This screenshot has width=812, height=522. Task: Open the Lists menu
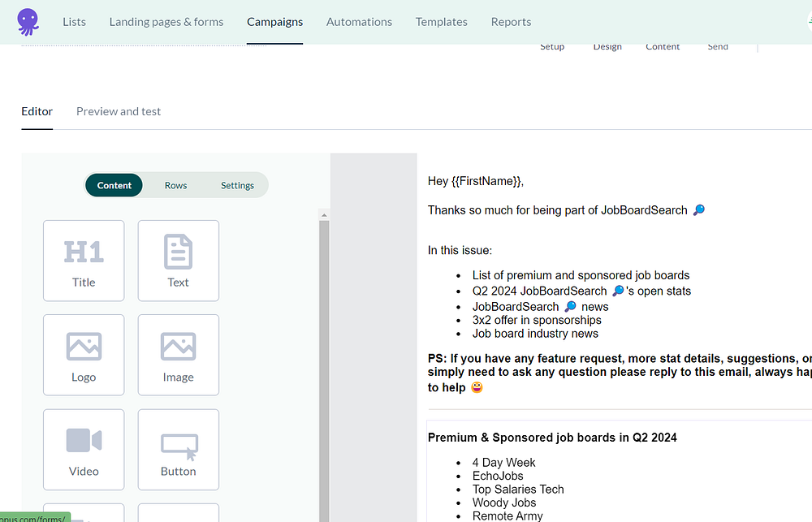(74, 22)
